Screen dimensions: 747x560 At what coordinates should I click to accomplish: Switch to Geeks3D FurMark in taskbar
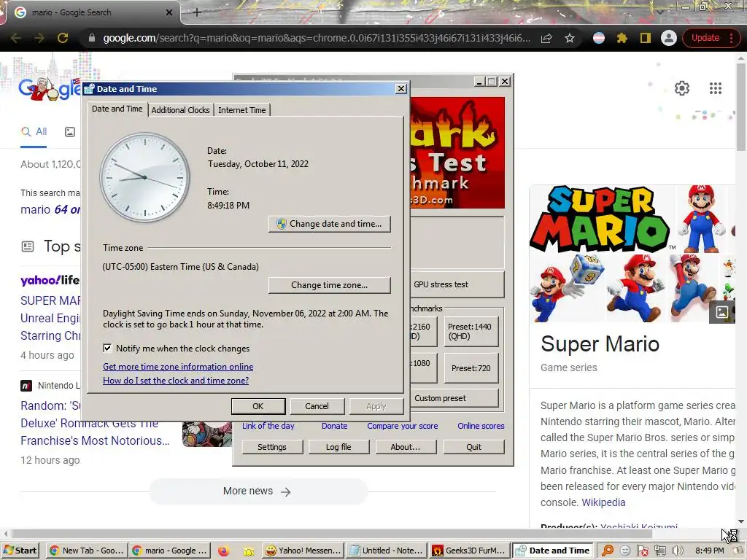coord(469,551)
